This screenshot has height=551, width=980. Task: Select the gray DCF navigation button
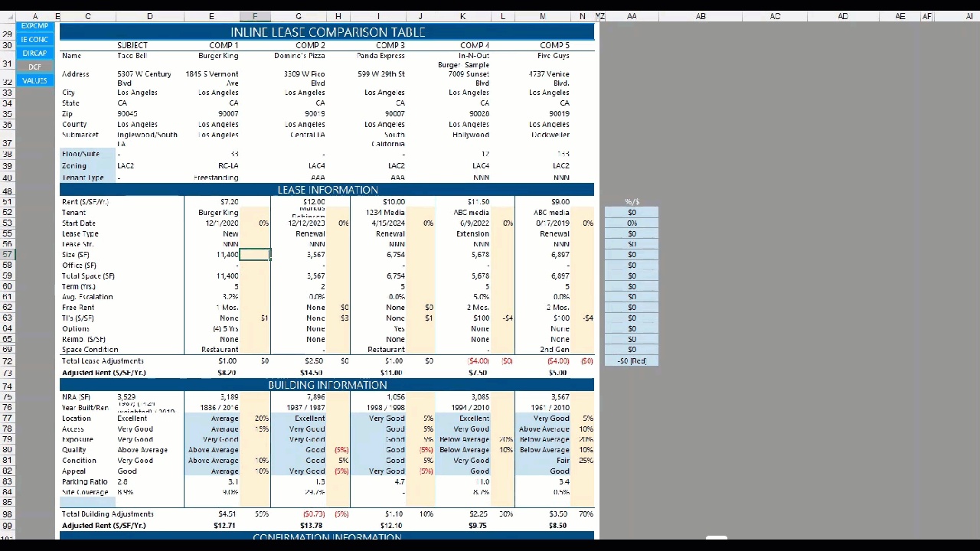click(x=34, y=67)
